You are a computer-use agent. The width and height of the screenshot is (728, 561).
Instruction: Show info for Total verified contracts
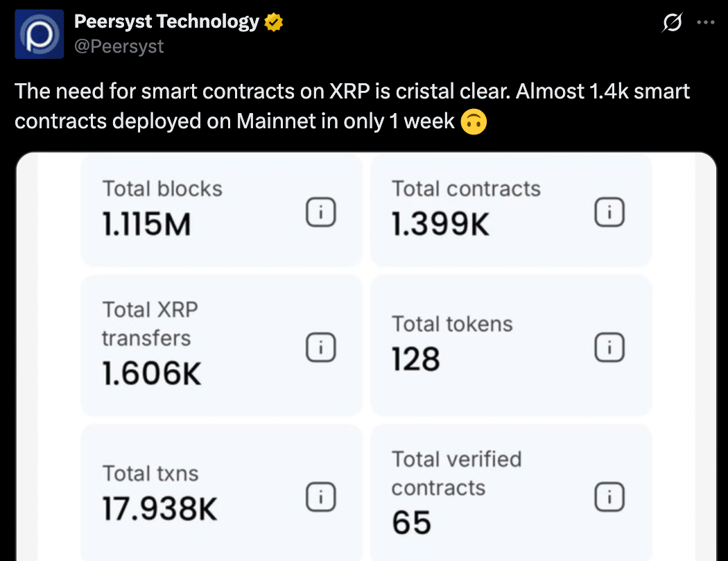[x=609, y=496]
